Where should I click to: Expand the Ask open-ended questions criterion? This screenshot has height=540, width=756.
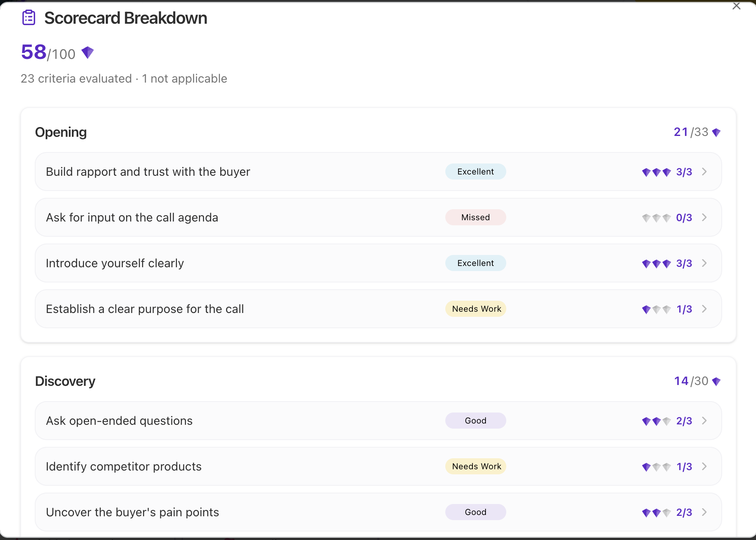click(x=704, y=421)
